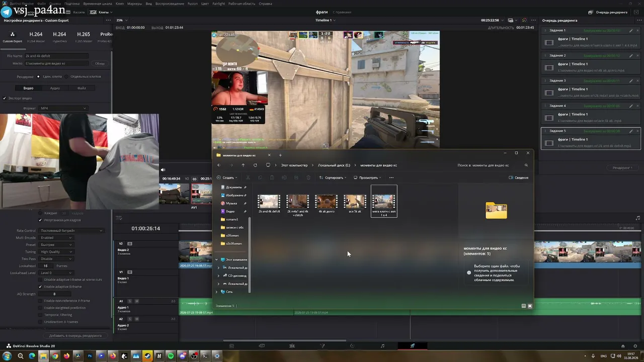Switch to the Audio tab in render settings
The height and width of the screenshot is (362, 644).
(55, 88)
